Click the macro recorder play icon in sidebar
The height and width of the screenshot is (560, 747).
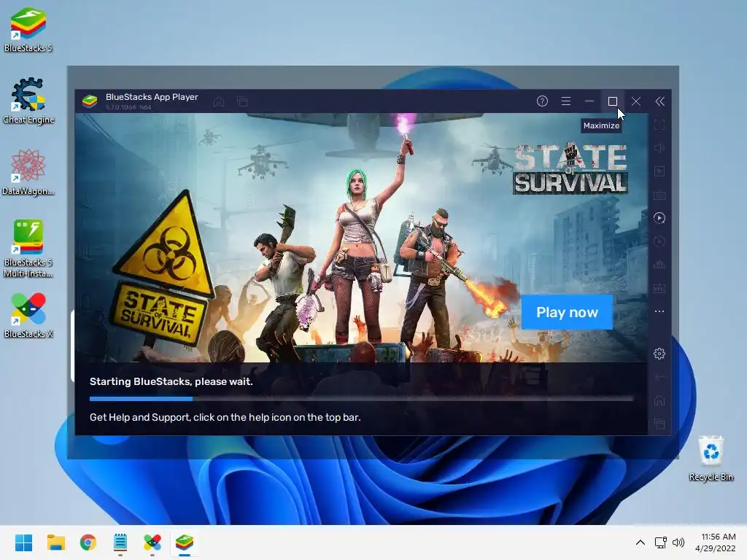click(x=659, y=218)
